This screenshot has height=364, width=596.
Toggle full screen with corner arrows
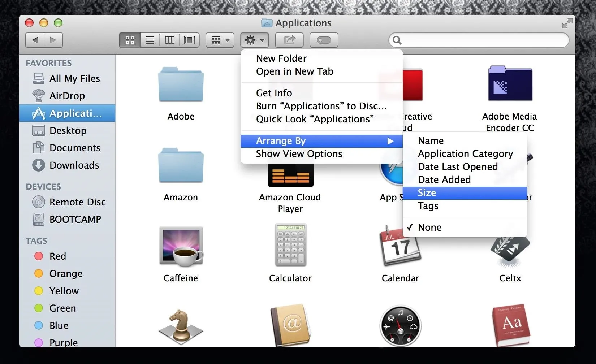click(x=567, y=23)
